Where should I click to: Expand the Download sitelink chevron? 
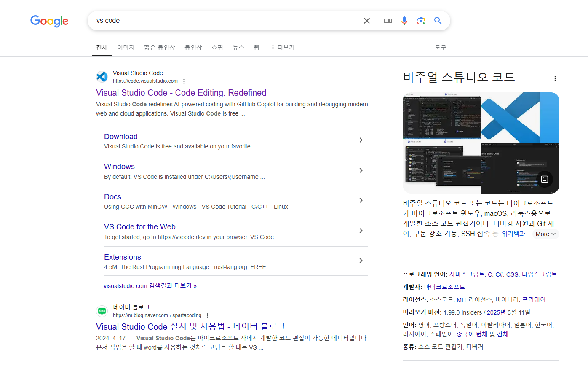[x=361, y=140]
